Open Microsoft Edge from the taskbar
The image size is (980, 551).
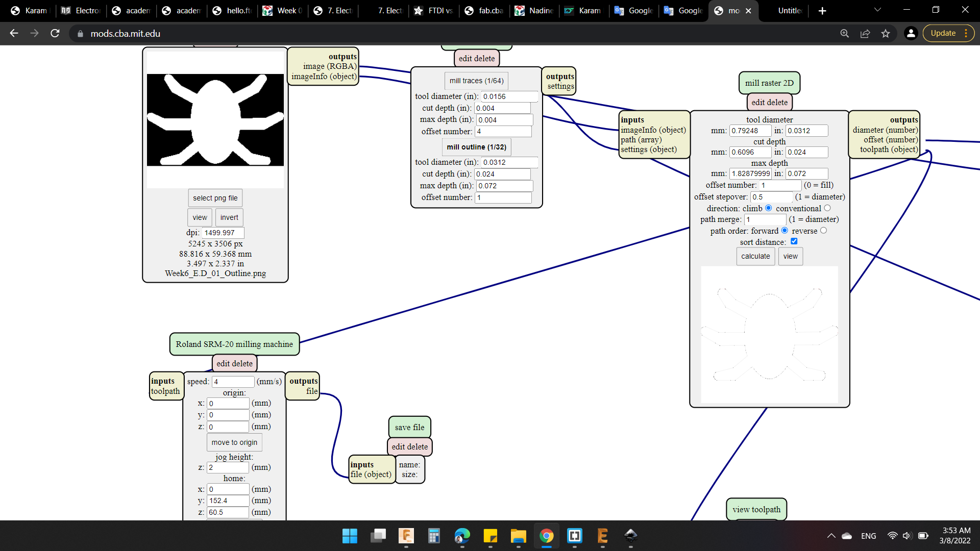click(462, 536)
